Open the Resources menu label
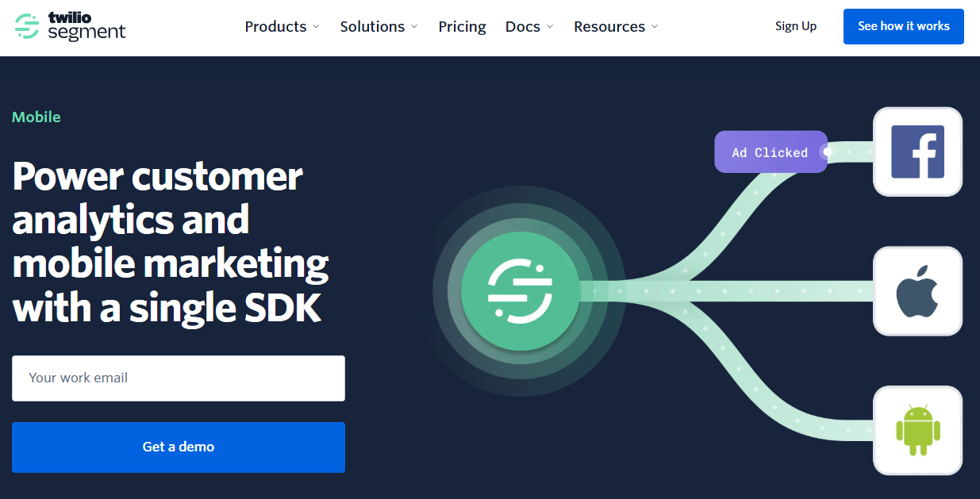 [609, 26]
